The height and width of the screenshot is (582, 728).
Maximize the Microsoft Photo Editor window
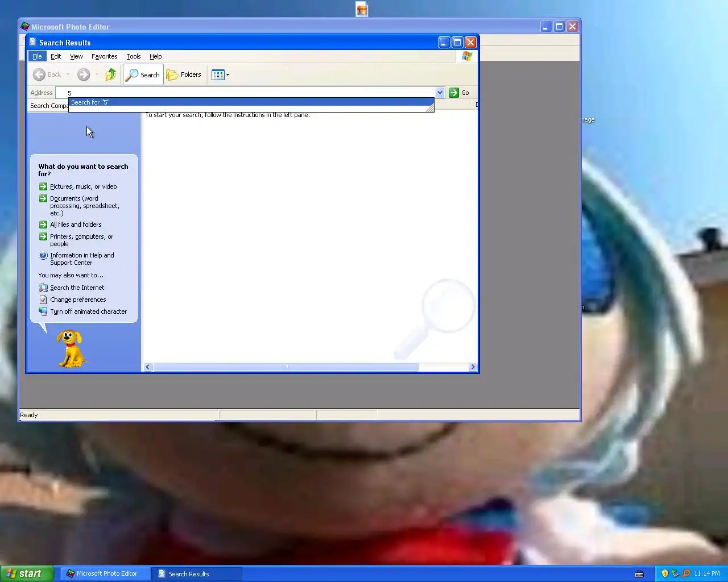click(x=559, y=26)
